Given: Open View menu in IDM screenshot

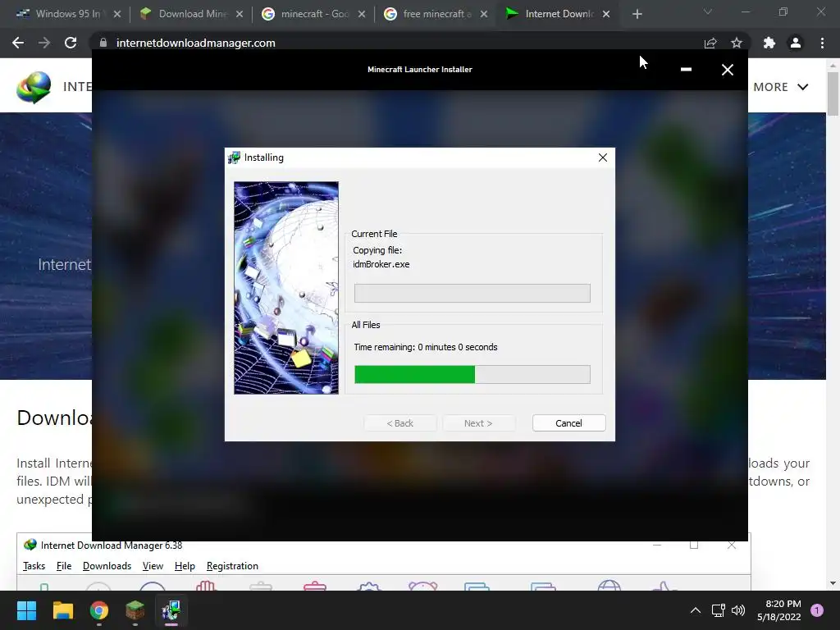Looking at the screenshot, I should (153, 566).
